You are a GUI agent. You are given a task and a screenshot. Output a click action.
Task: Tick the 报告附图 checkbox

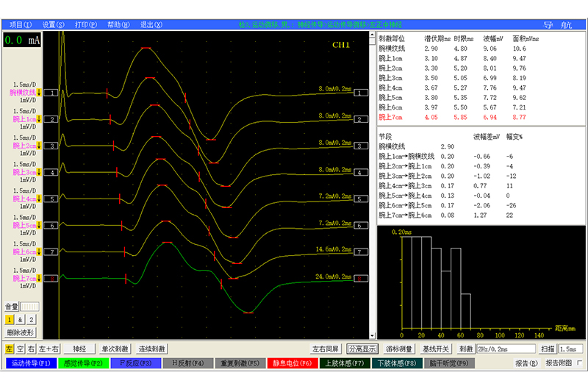click(x=579, y=363)
